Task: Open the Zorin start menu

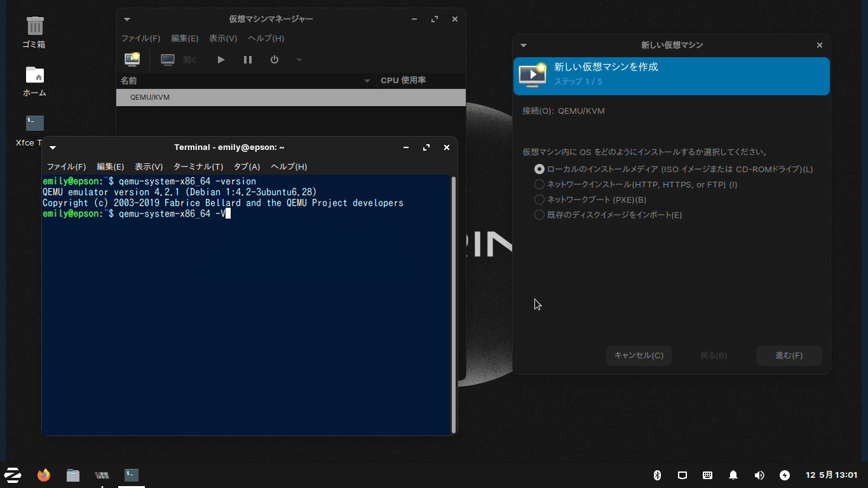Action: [13, 475]
